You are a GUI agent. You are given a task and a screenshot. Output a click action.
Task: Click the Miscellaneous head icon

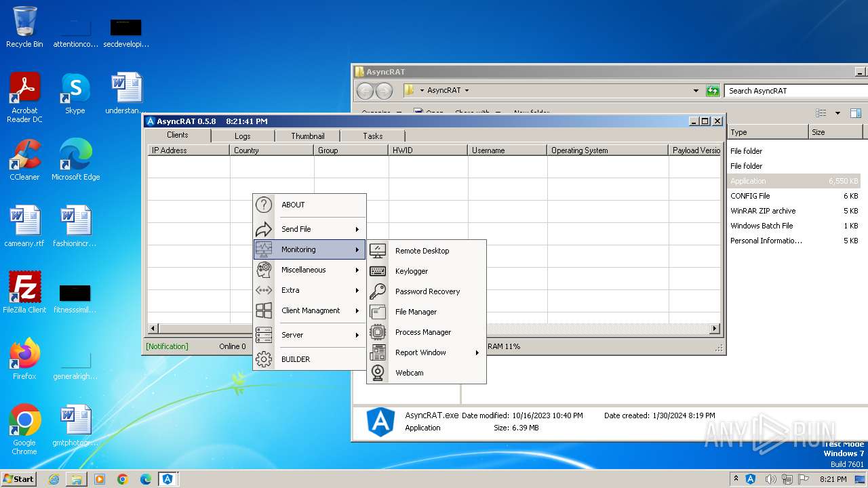264,270
